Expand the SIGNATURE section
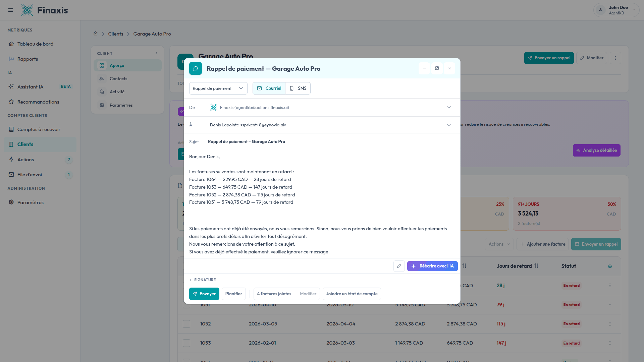Image resolution: width=644 pixels, height=362 pixels. point(203,280)
